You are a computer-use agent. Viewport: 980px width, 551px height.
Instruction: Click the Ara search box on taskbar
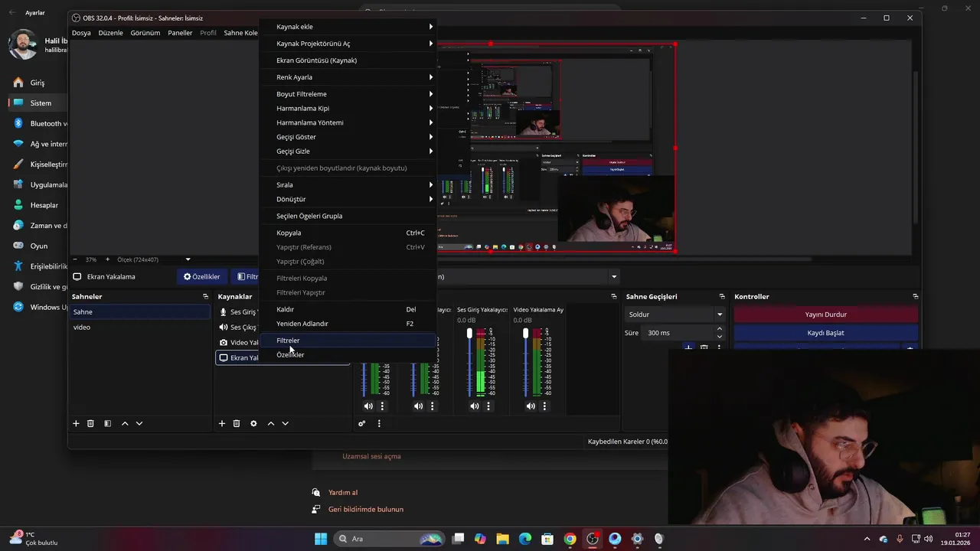pyautogui.click(x=390, y=539)
